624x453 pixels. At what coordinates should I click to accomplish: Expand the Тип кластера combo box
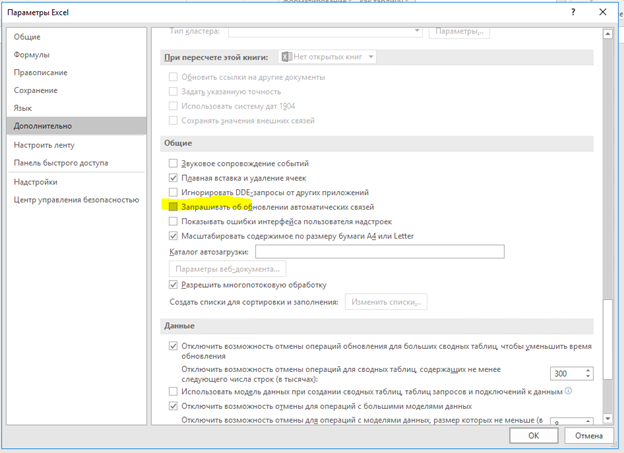tap(417, 31)
